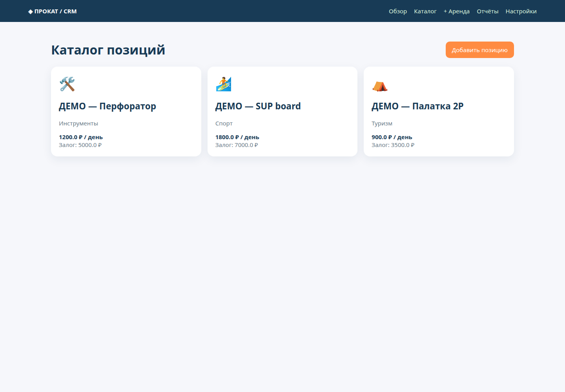Open the ДЕМО — SUP board card title

pos(258,106)
